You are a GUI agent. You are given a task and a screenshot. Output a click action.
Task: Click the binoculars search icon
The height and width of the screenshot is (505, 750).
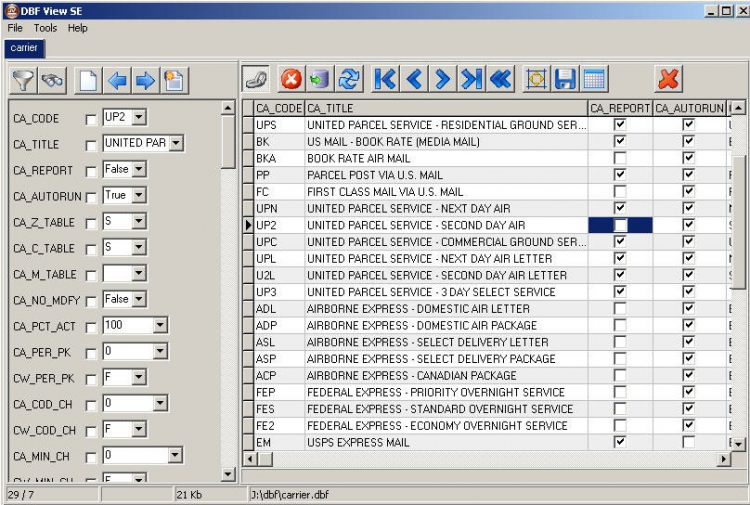(x=52, y=80)
